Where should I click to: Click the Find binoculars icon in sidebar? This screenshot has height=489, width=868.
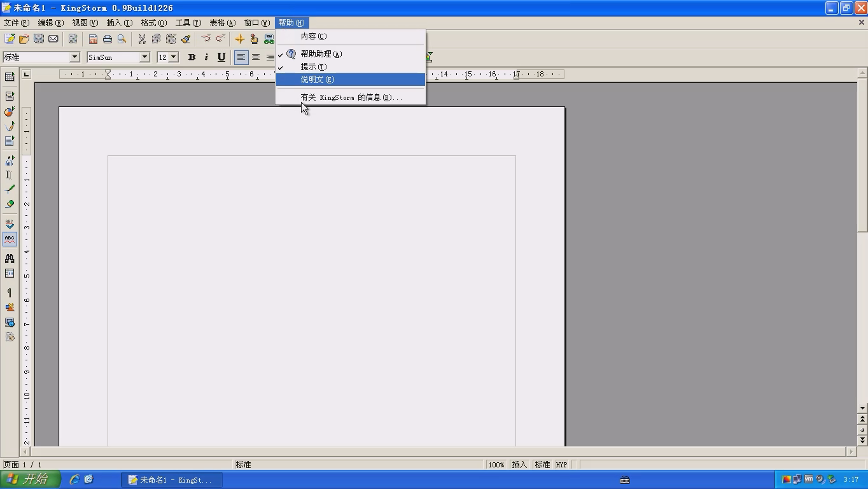10,259
